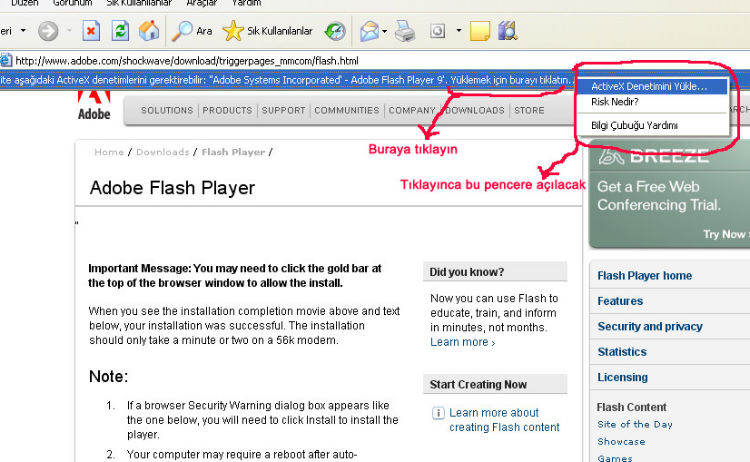This screenshot has height=462, width=750.
Task: Open the yellow note Discuss icon
Action: click(x=480, y=32)
